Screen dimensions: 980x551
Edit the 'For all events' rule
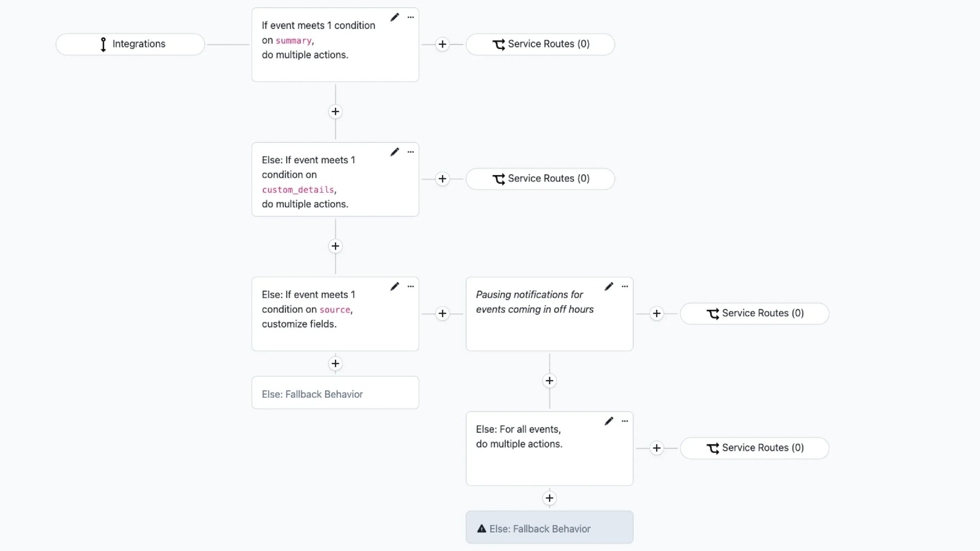608,421
